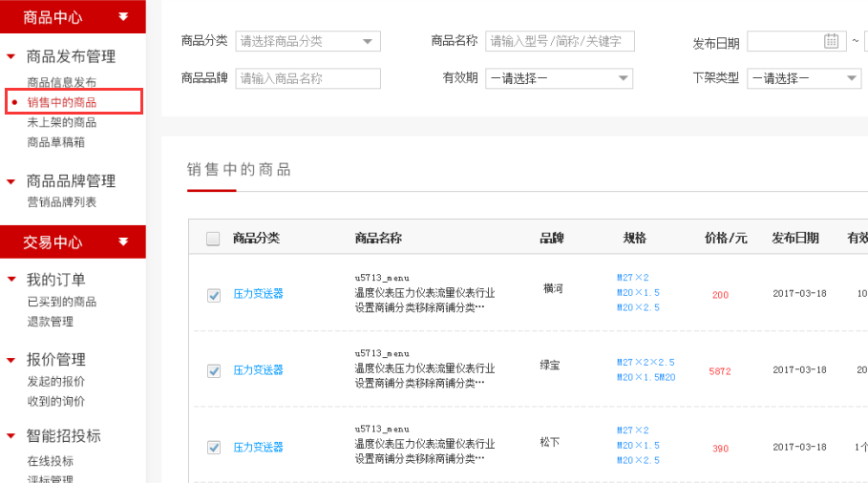Collapse the 智能招投标 tree triangle
Viewport: 868px width, 483px height.
click(x=11, y=435)
